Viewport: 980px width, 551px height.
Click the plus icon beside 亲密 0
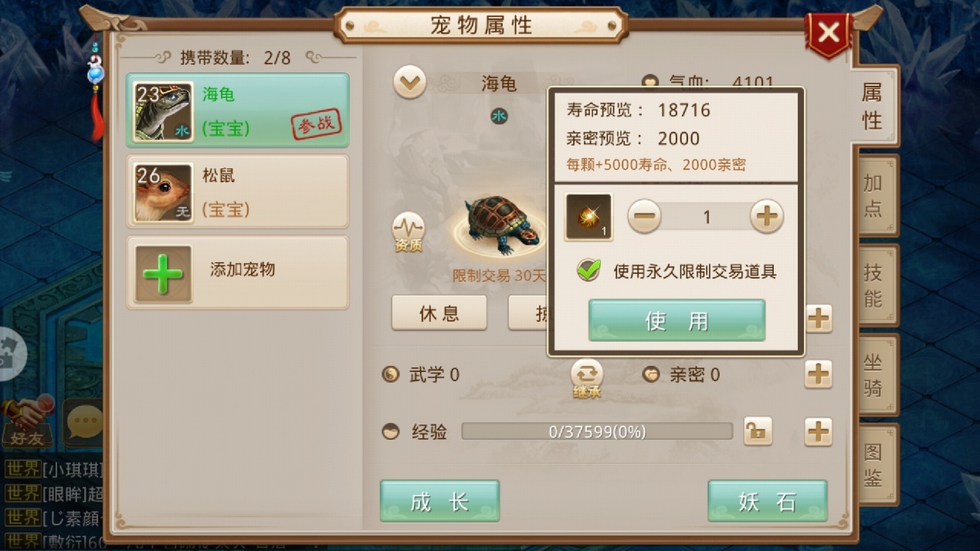tap(819, 374)
